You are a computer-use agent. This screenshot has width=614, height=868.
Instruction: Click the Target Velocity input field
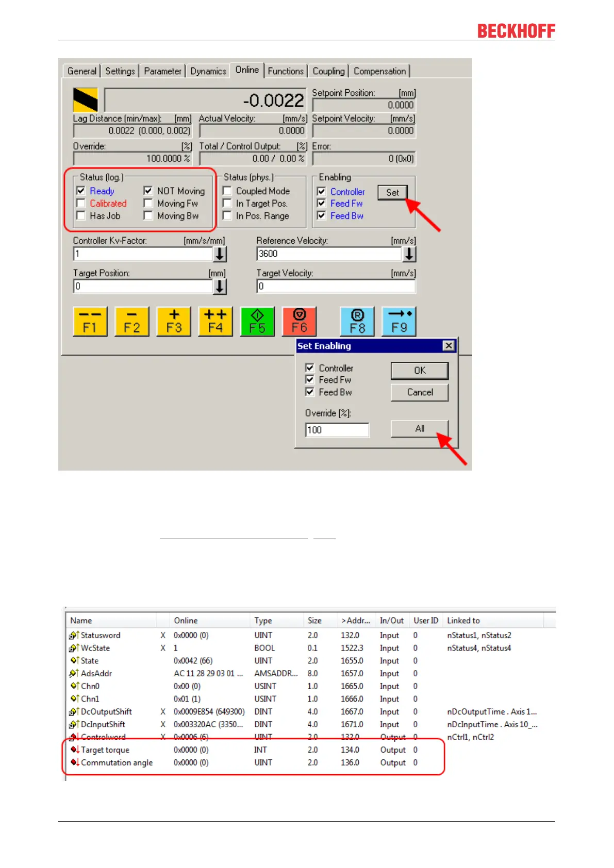336,286
